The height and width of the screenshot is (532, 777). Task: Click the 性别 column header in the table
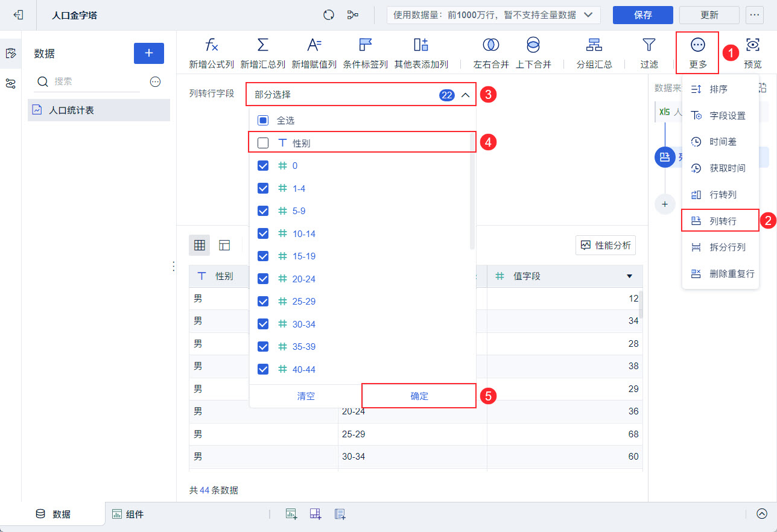point(219,276)
